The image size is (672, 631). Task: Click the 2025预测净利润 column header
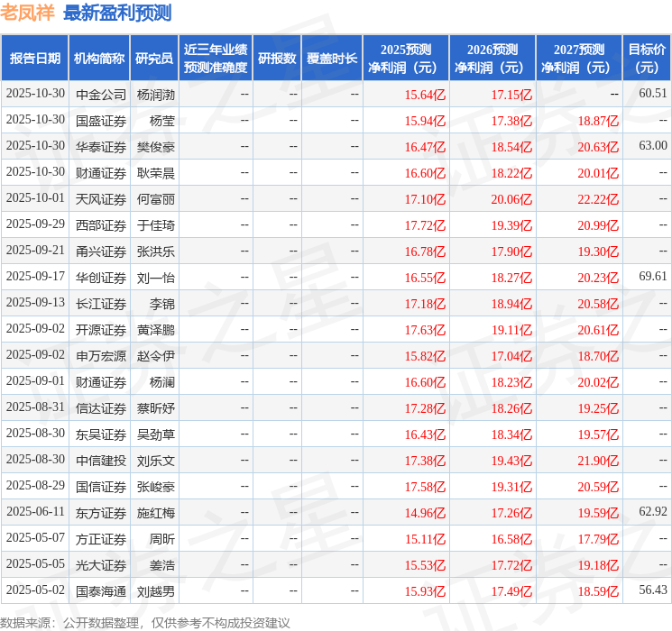pyautogui.click(x=406, y=59)
